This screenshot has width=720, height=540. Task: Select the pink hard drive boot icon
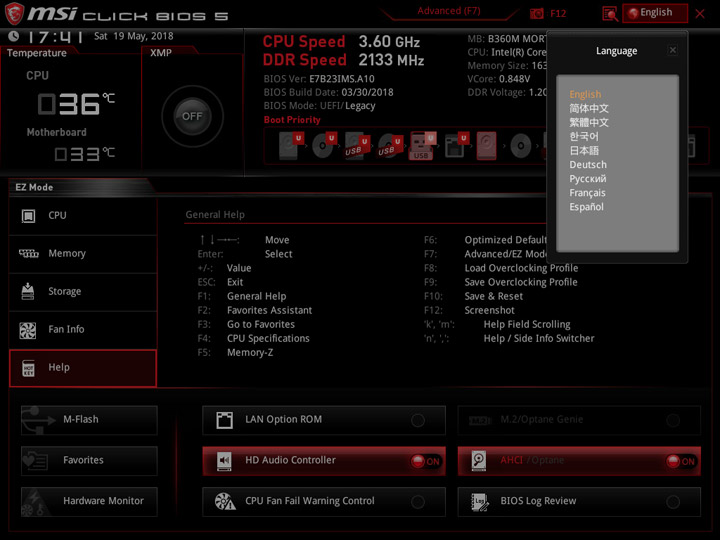click(486, 146)
